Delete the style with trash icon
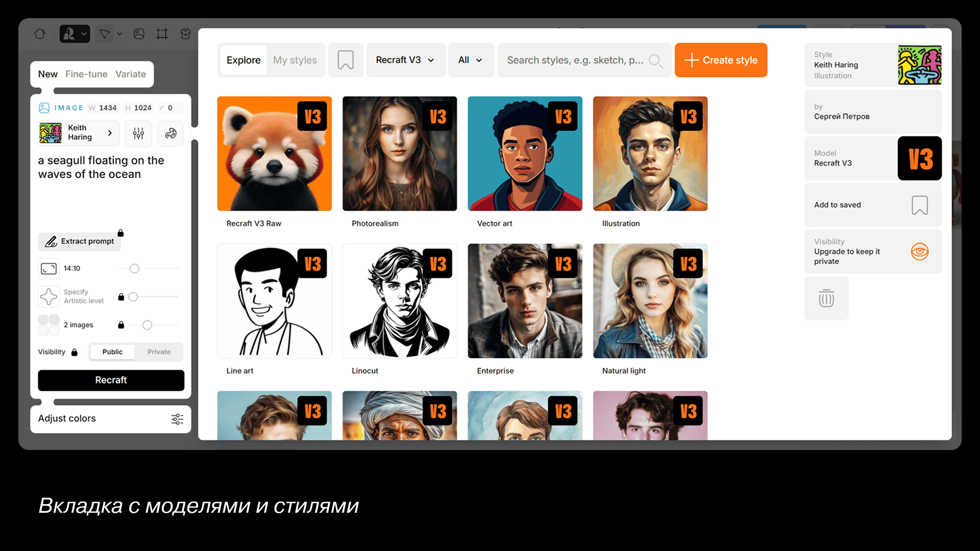 pyautogui.click(x=826, y=298)
